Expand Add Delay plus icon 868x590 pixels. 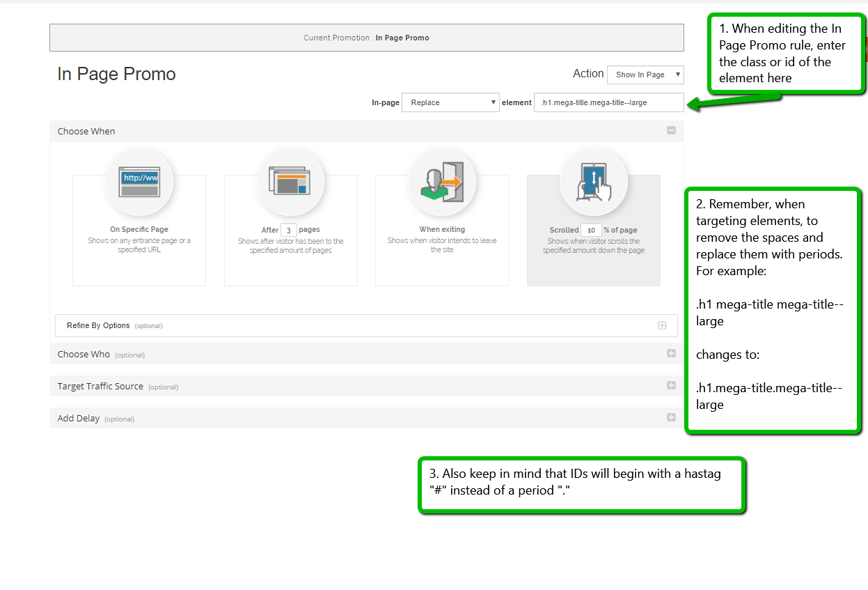671,418
